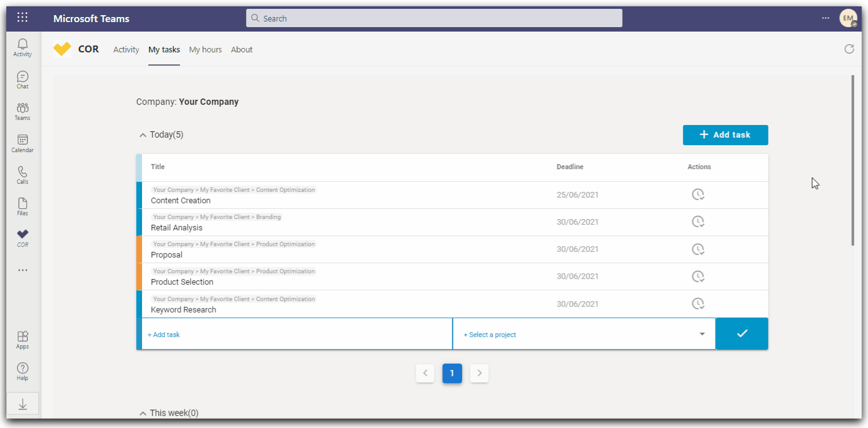Switch to the Activity tab

[x=126, y=49]
